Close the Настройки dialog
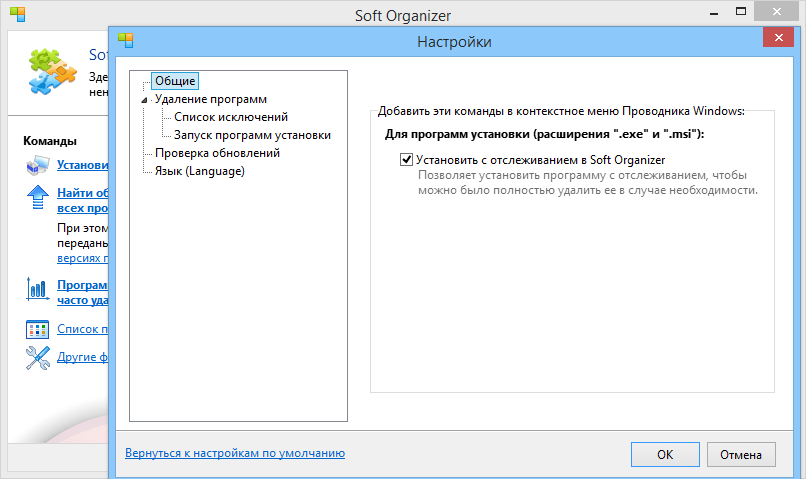The image size is (806, 479). pos(778,38)
